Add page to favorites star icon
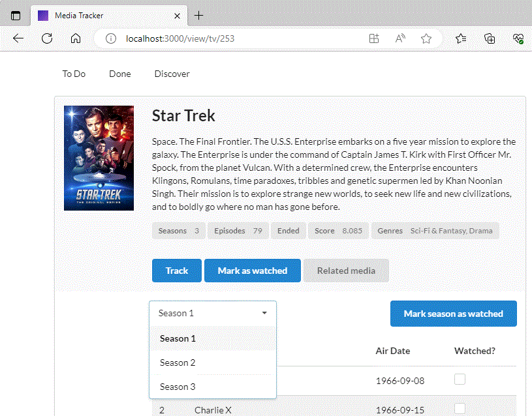 (x=426, y=38)
